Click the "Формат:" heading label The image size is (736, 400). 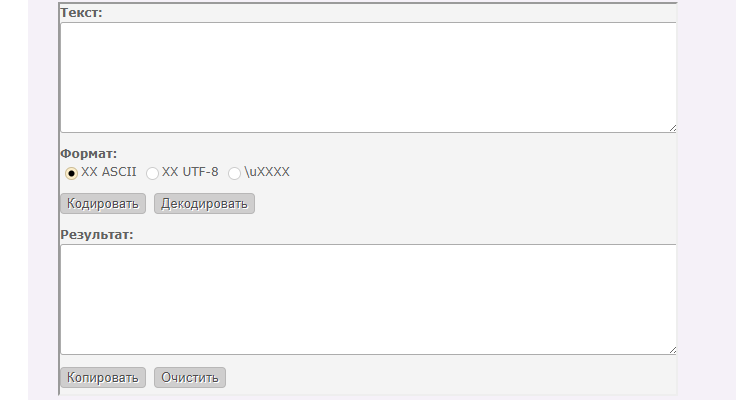89,154
